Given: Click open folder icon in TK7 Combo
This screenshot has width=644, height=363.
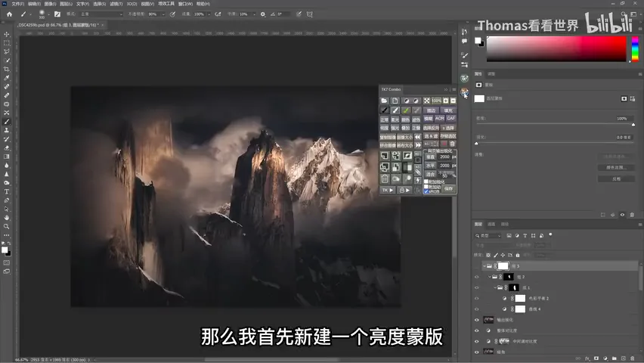Looking at the screenshot, I should point(385,101).
